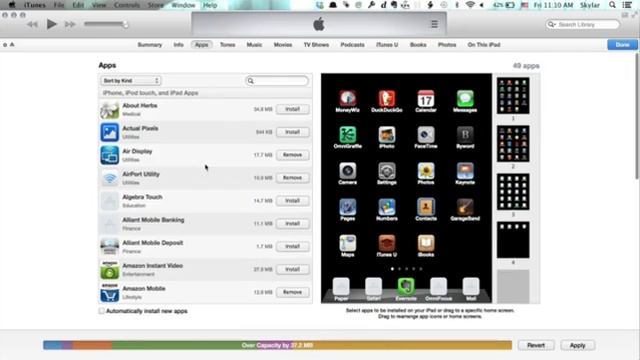
Task: Select Keynote icon on home screen
Action: [x=465, y=171]
